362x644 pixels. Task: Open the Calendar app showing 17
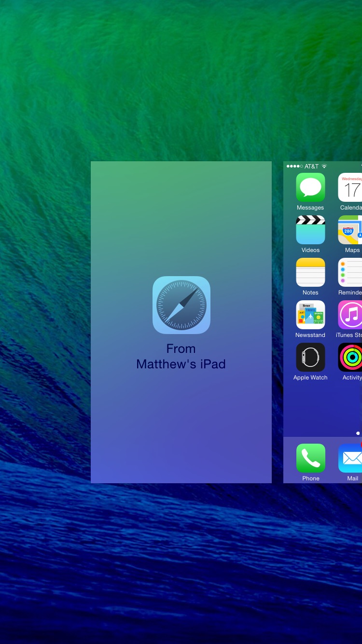click(x=350, y=187)
